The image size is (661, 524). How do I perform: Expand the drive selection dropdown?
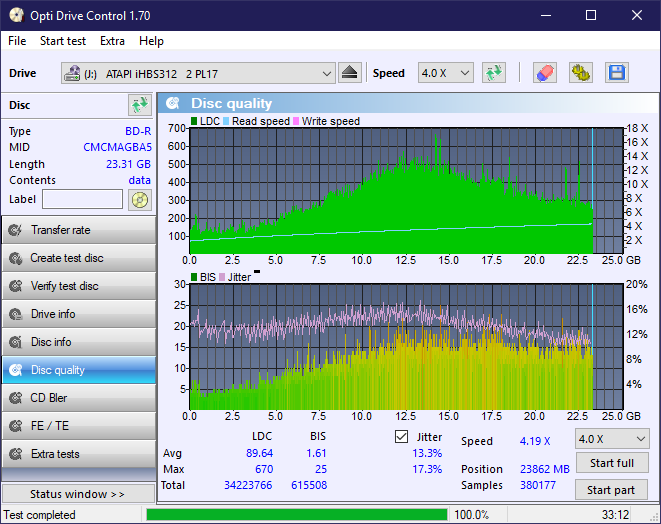pos(327,73)
